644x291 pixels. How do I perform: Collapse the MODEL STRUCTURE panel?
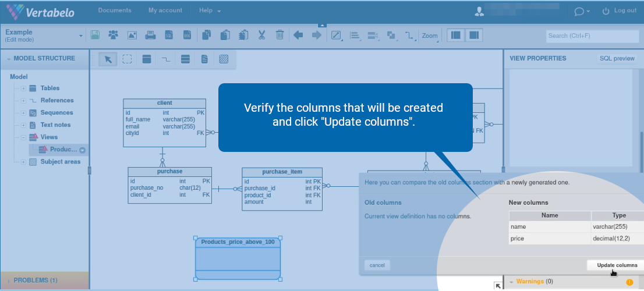(9, 59)
